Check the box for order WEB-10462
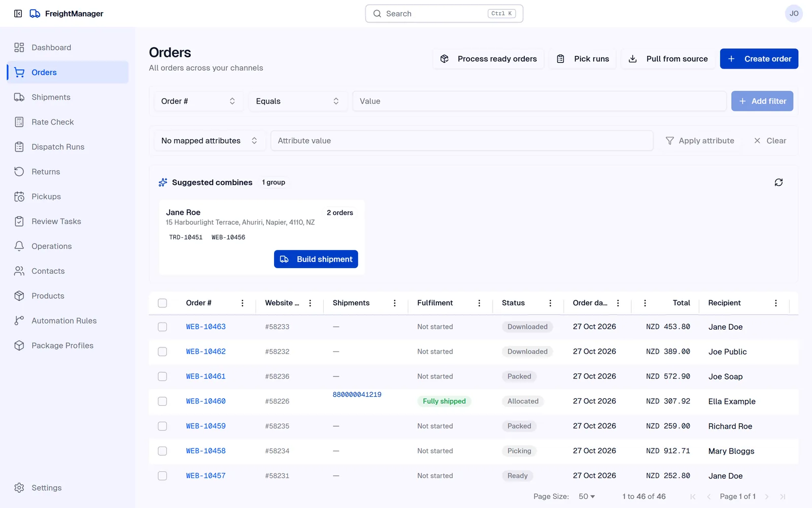The width and height of the screenshot is (812, 508). point(162,352)
